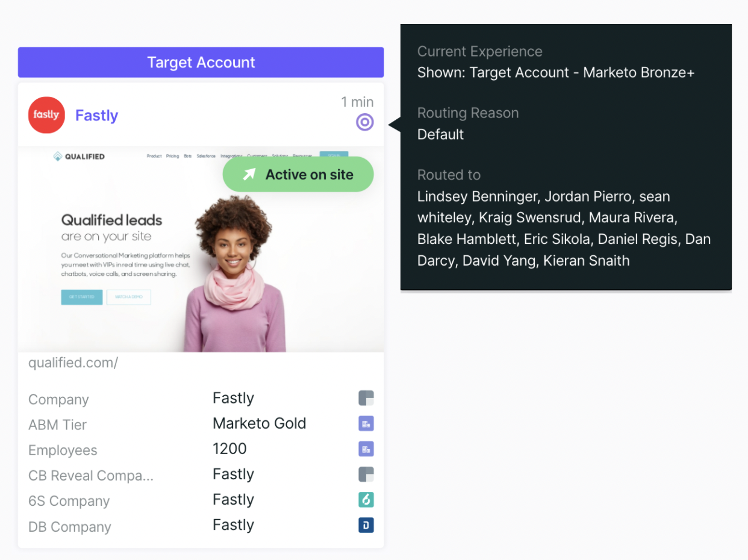Click Shown: Target Account - Marketo Bronze+ text
The image size is (748, 560).
click(556, 72)
